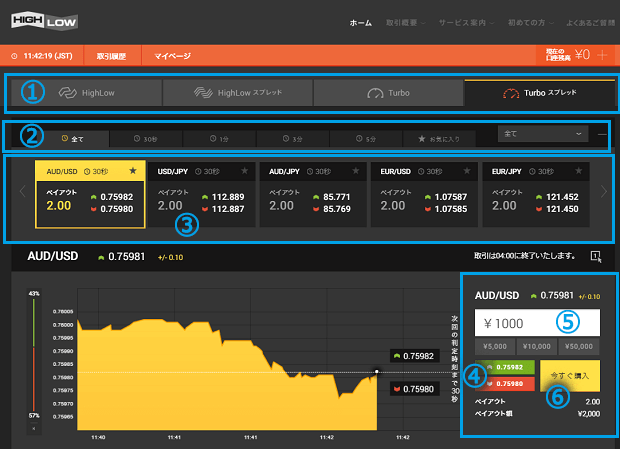
Task: Click the 1.07587 rate on EUR/USD card
Action: 451,197
